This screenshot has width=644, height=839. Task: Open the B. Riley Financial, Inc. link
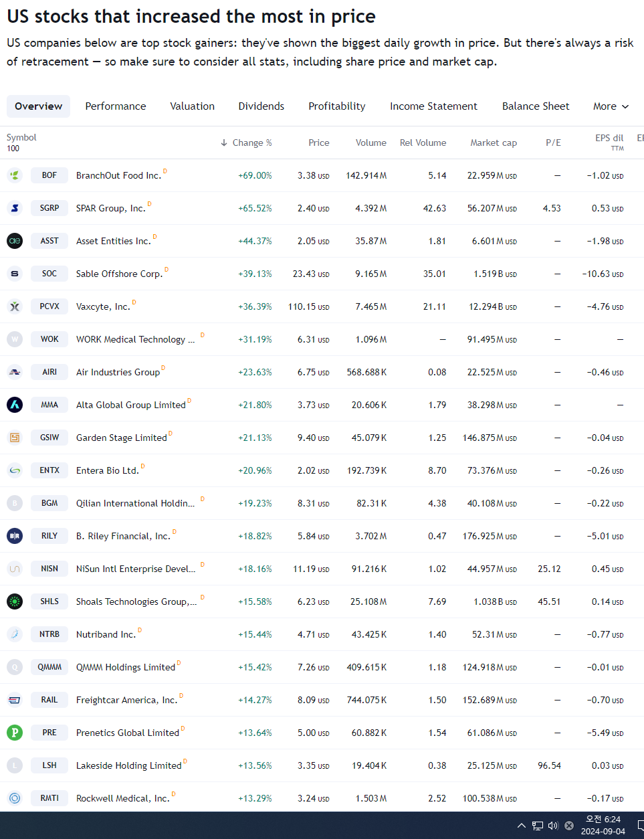(123, 536)
